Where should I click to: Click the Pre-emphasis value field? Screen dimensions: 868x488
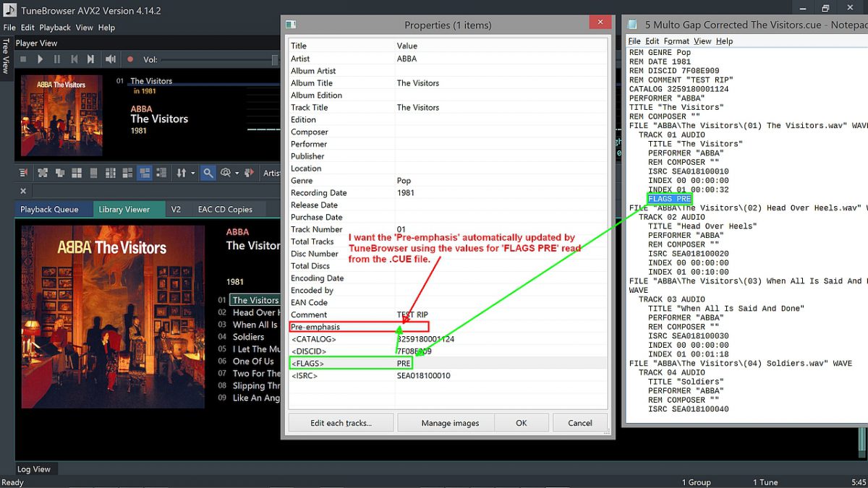501,327
